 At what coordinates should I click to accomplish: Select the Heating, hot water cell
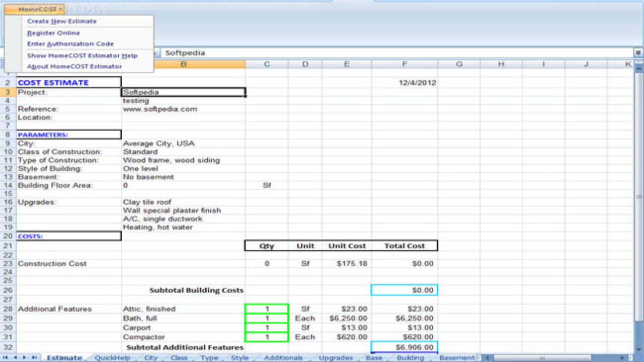pos(183,227)
